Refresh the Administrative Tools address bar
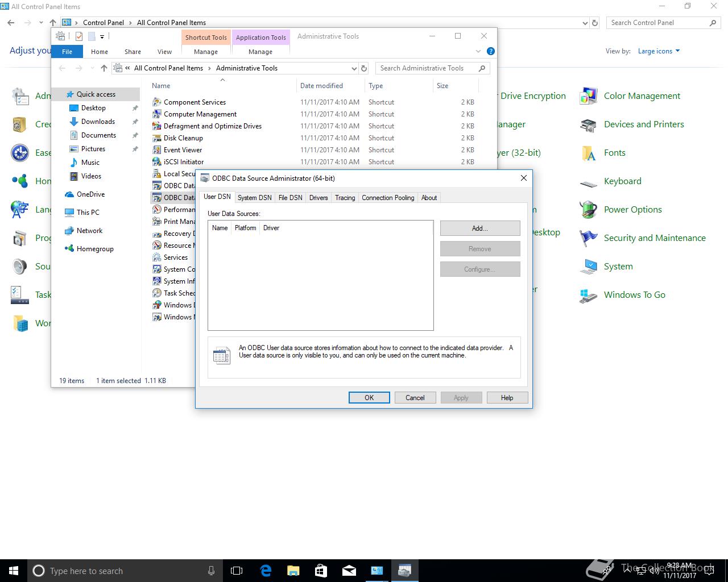The height and width of the screenshot is (582, 728). [365, 68]
